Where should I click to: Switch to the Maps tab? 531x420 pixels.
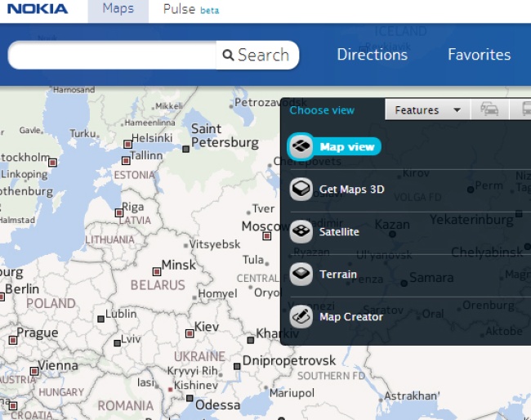(118, 10)
